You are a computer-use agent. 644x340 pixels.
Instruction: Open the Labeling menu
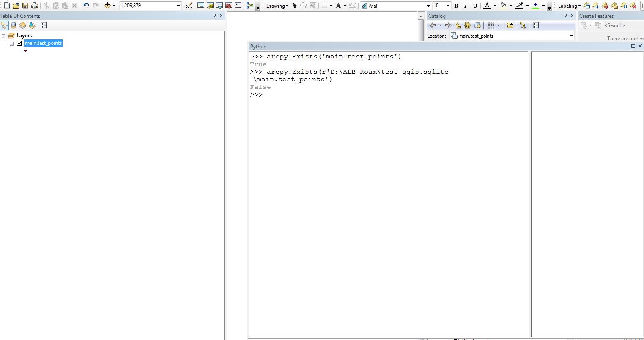[x=568, y=6]
